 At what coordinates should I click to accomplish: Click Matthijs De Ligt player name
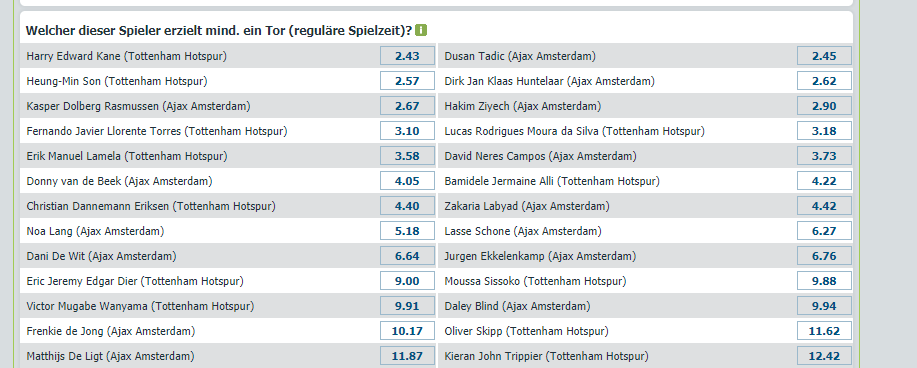tap(111, 356)
